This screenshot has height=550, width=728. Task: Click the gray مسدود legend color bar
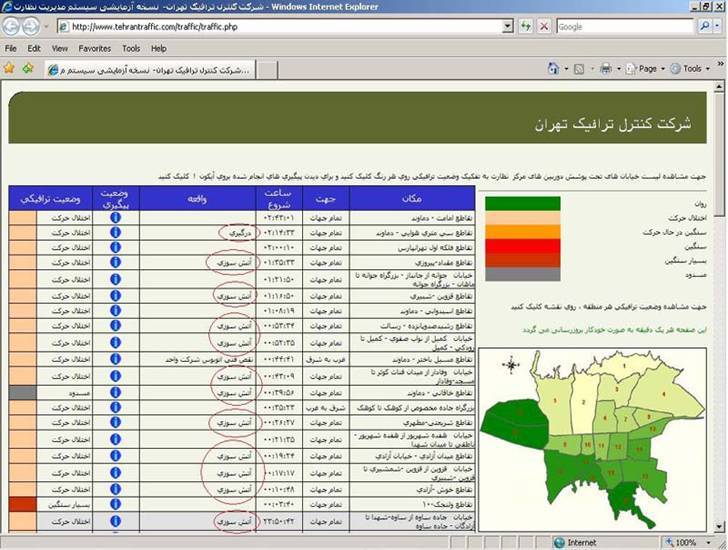(x=522, y=274)
